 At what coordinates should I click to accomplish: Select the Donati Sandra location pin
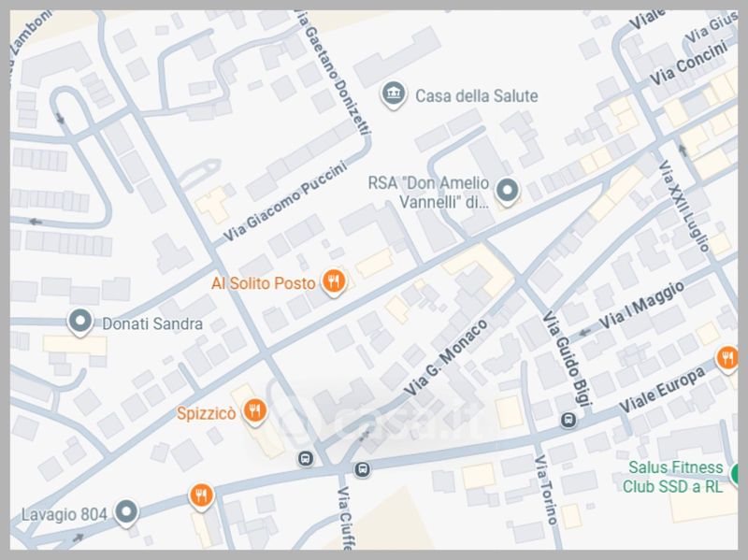(x=80, y=322)
